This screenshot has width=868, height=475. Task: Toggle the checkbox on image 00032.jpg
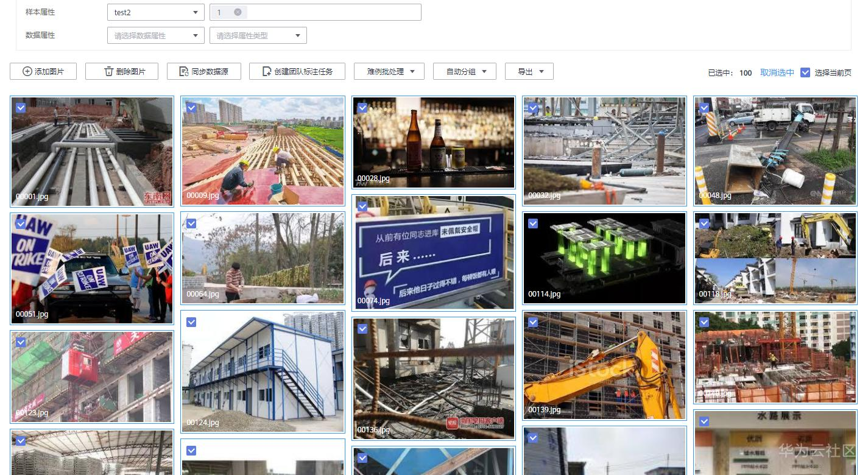tap(533, 107)
